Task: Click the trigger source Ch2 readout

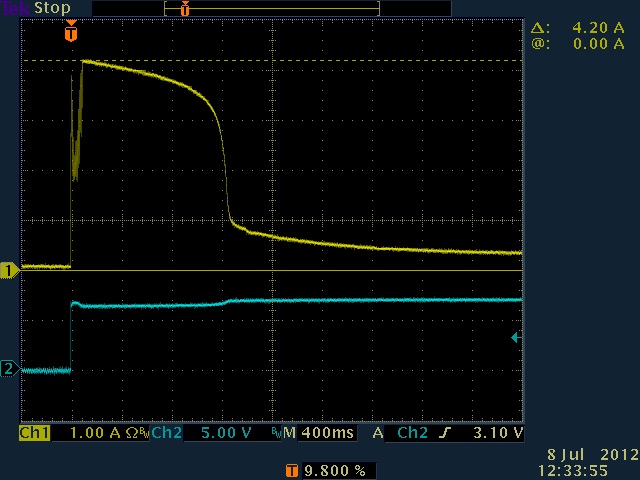Action: coord(413,434)
